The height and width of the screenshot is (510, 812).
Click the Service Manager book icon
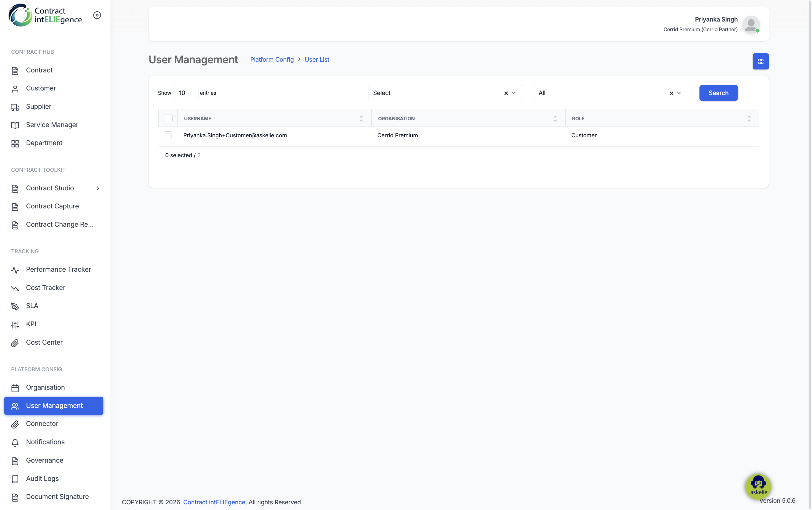[x=15, y=125]
